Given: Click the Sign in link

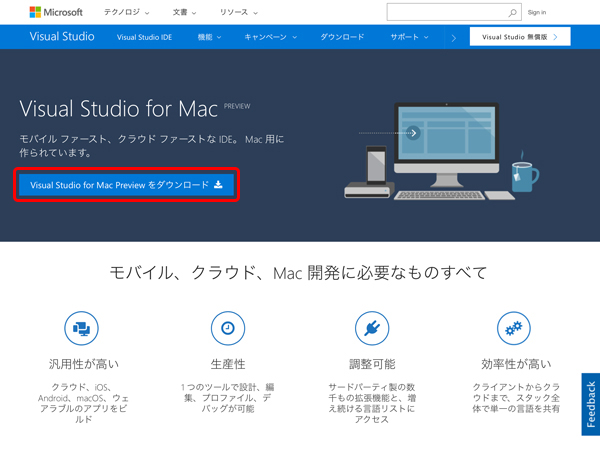Looking at the screenshot, I should click(x=537, y=13).
